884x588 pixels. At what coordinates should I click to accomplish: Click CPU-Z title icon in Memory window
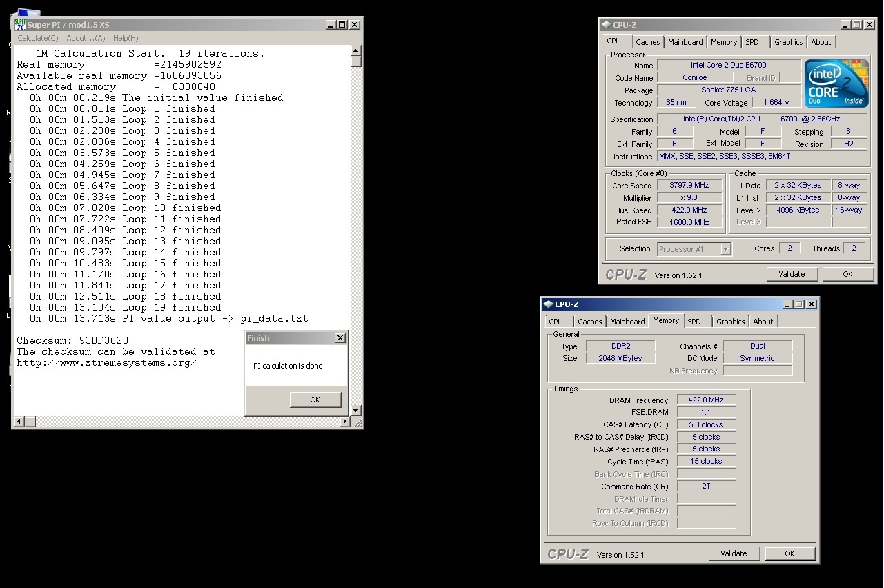pos(547,304)
